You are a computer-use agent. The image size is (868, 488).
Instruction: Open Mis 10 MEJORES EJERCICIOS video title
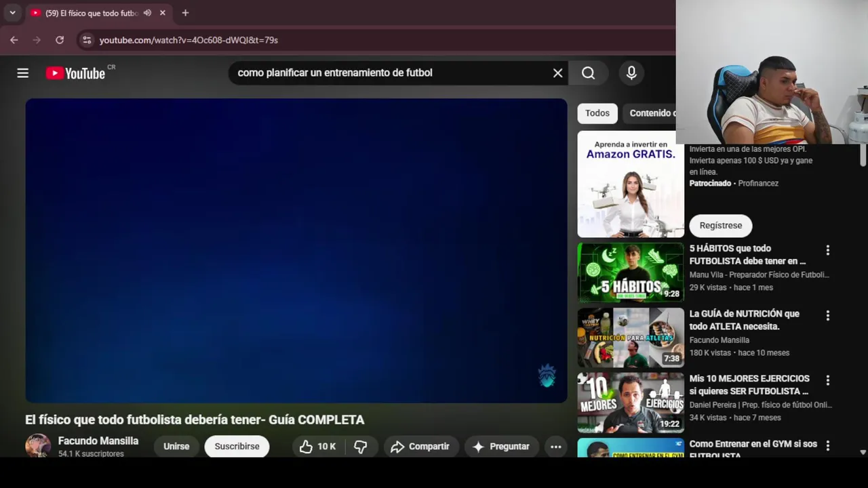749,385
